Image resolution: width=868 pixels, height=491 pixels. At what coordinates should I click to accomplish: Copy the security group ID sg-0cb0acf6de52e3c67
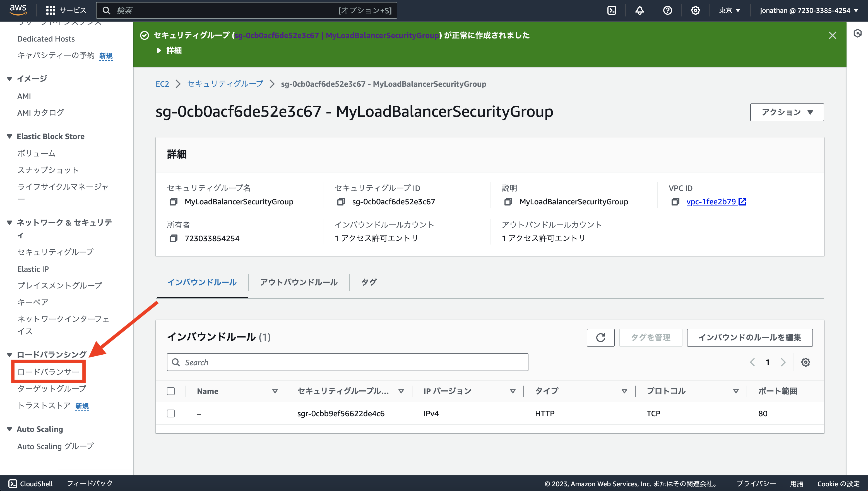[341, 201]
